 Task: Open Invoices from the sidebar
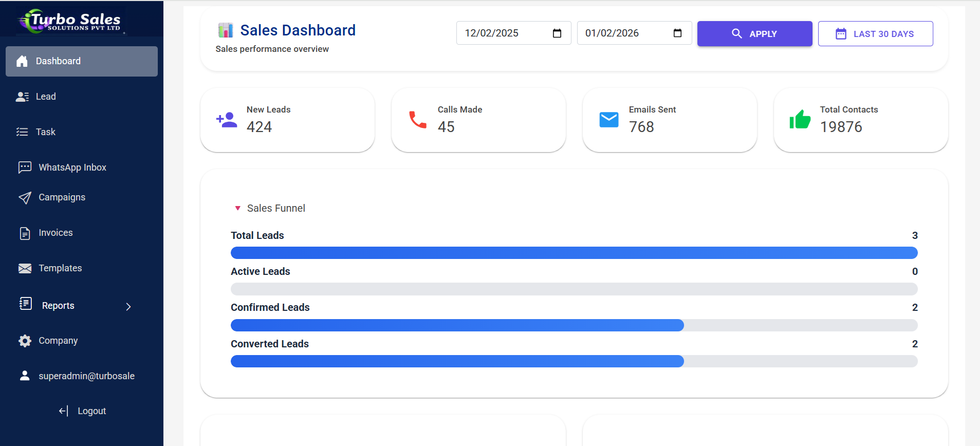[56, 233]
